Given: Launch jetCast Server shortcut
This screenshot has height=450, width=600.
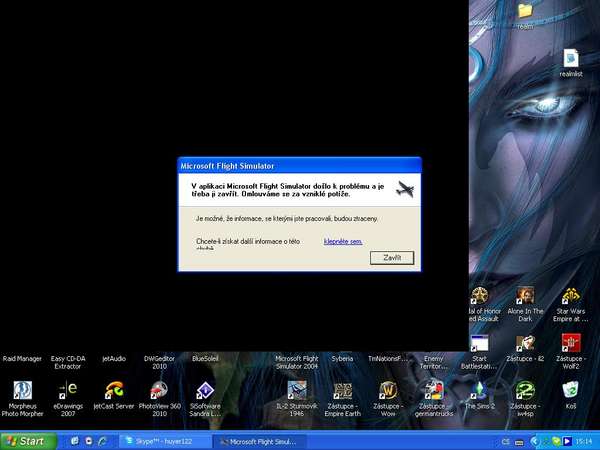Looking at the screenshot, I should [114, 390].
